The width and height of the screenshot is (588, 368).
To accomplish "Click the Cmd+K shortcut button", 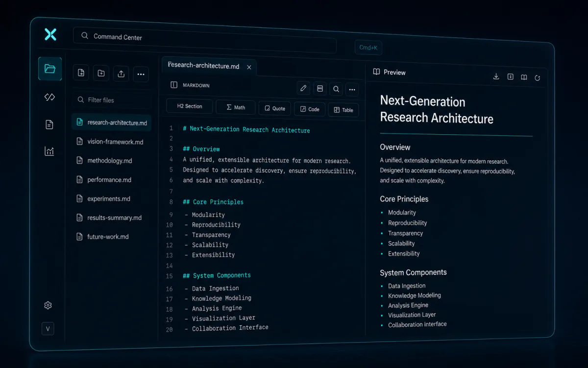I will click(368, 48).
